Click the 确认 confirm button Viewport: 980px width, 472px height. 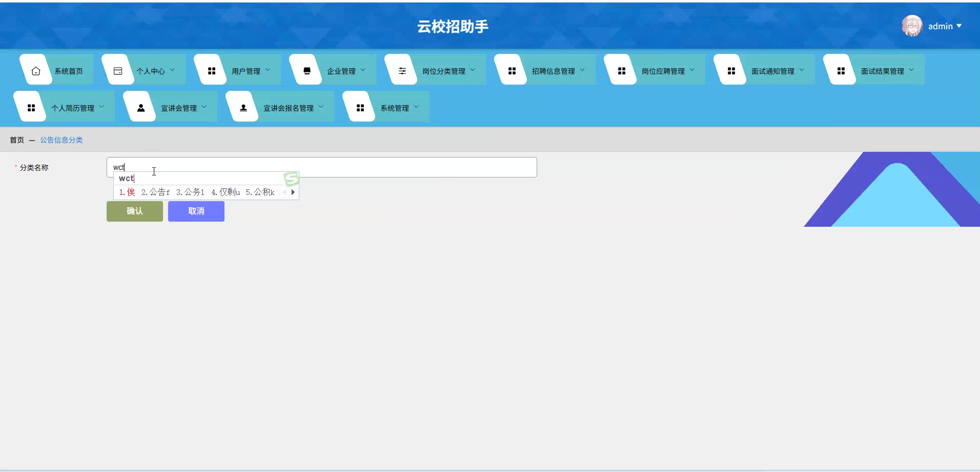(135, 211)
